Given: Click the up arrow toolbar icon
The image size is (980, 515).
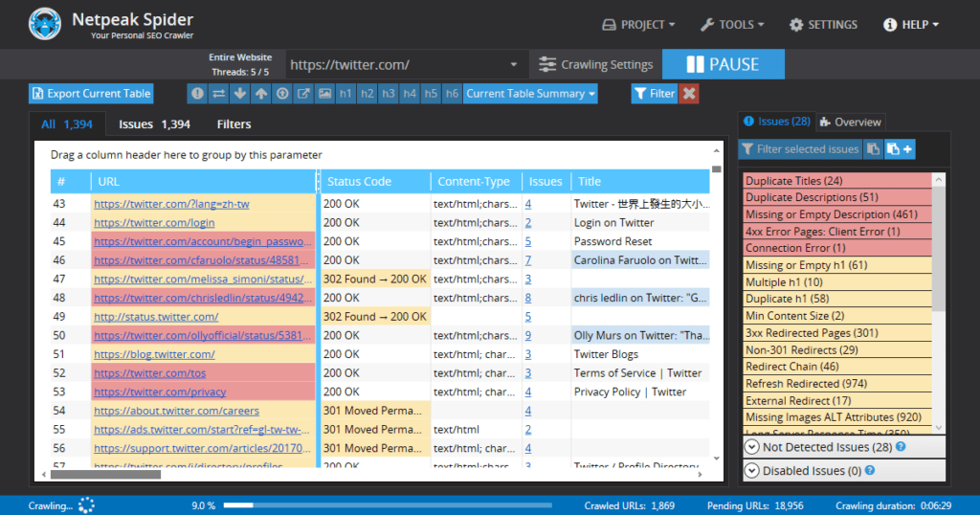Looking at the screenshot, I should pyautogui.click(x=261, y=94).
